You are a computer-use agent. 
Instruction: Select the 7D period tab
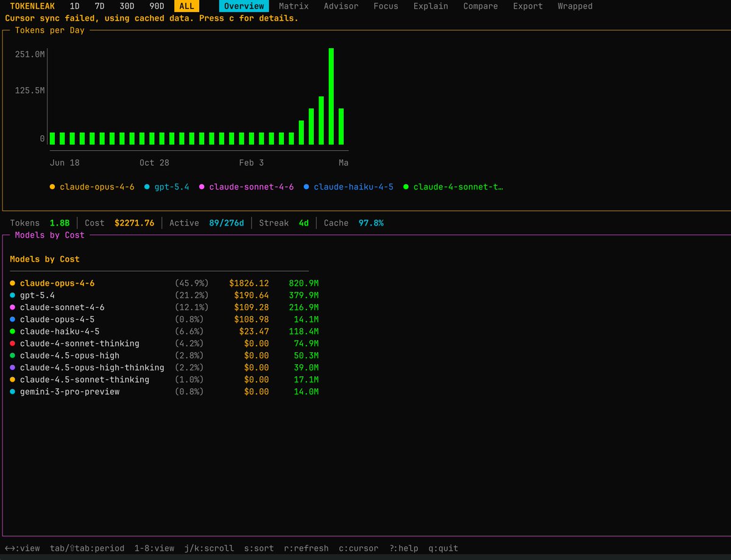[x=99, y=6]
